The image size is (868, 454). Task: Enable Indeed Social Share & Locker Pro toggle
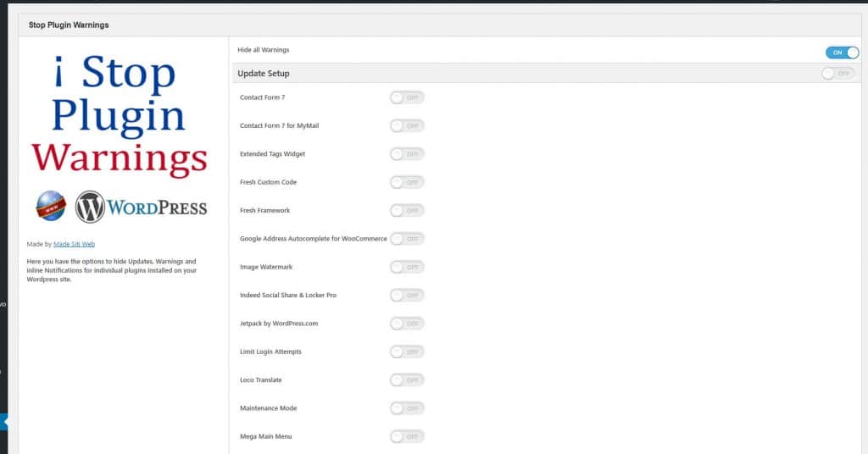pyautogui.click(x=407, y=296)
